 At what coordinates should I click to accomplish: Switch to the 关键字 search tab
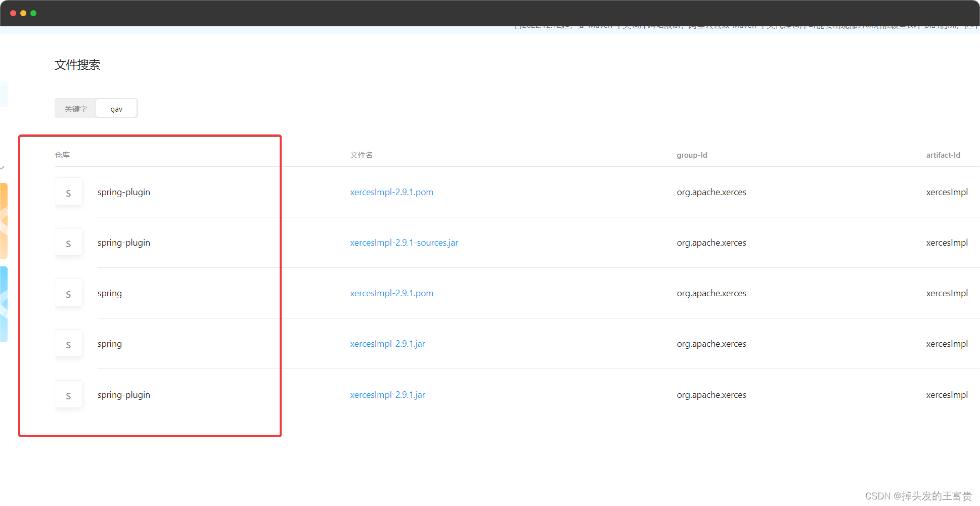[x=76, y=109]
